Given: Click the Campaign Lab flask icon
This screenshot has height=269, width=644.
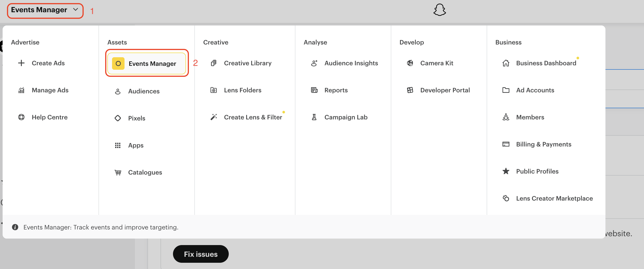Looking at the screenshot, I should coord(314,117).
